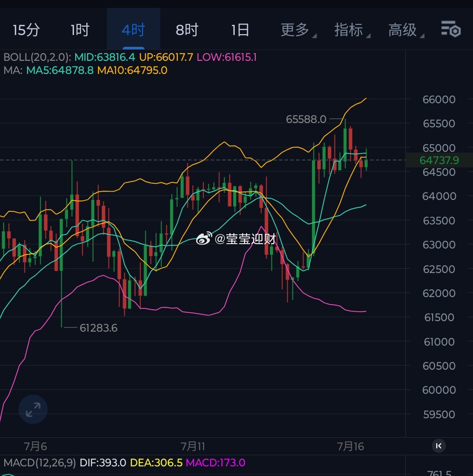Tap the fullscreen expand arrows button

(33, 409)
